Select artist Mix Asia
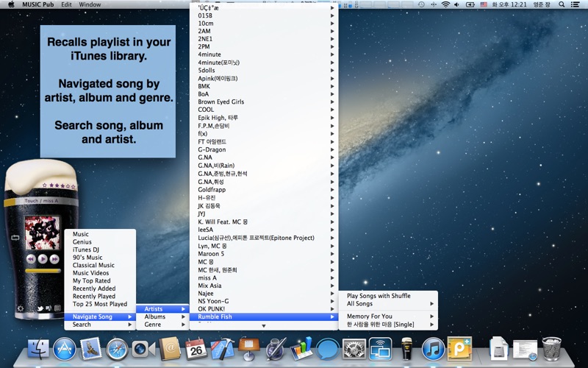Screen dimensions: 588x368 pyautogui.click(x=264, y=286)
